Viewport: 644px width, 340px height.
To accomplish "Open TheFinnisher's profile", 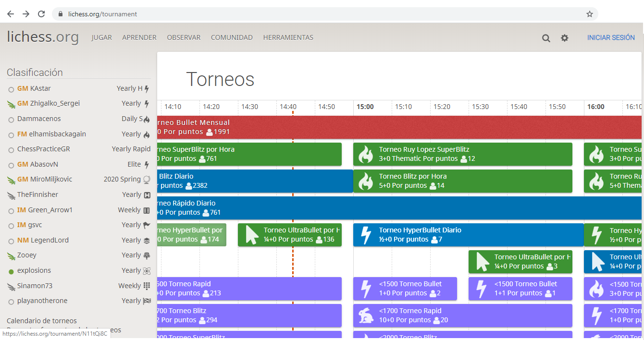I will click(x=37, y=194).
